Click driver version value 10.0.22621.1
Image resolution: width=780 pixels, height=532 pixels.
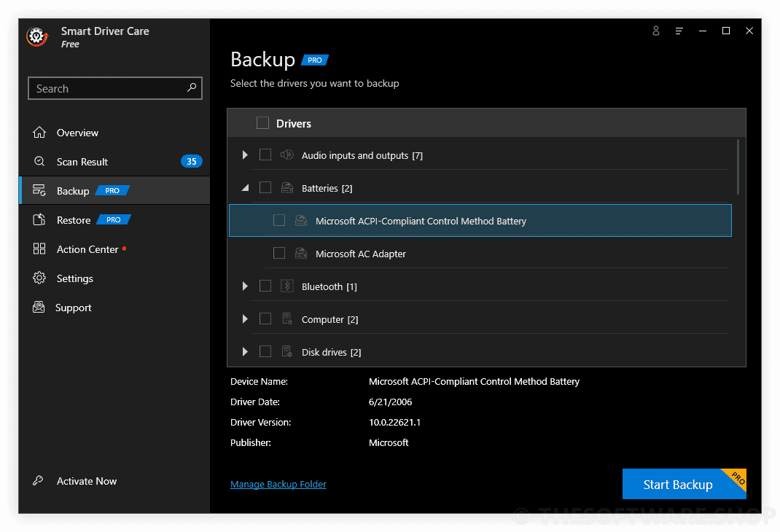click(394, 422)
